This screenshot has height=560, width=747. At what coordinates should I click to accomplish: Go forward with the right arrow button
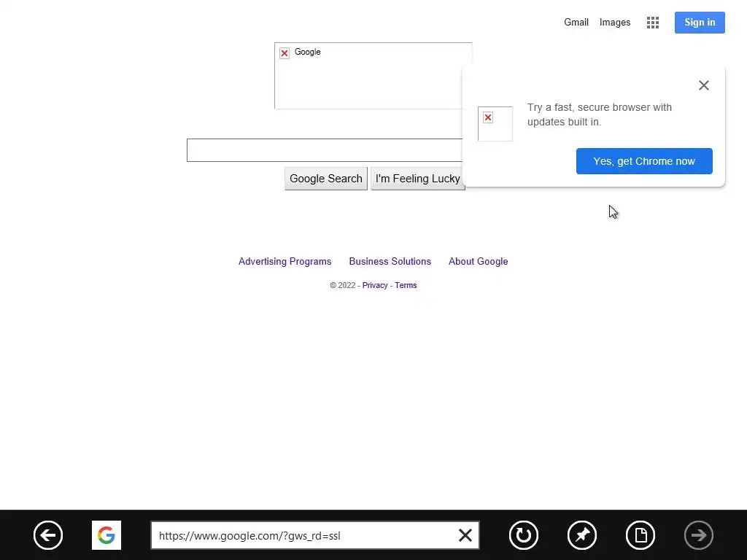698,535
